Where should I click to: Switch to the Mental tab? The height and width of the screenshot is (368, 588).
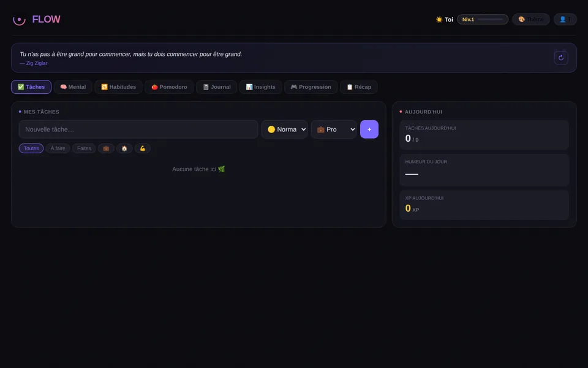[73, 86]
